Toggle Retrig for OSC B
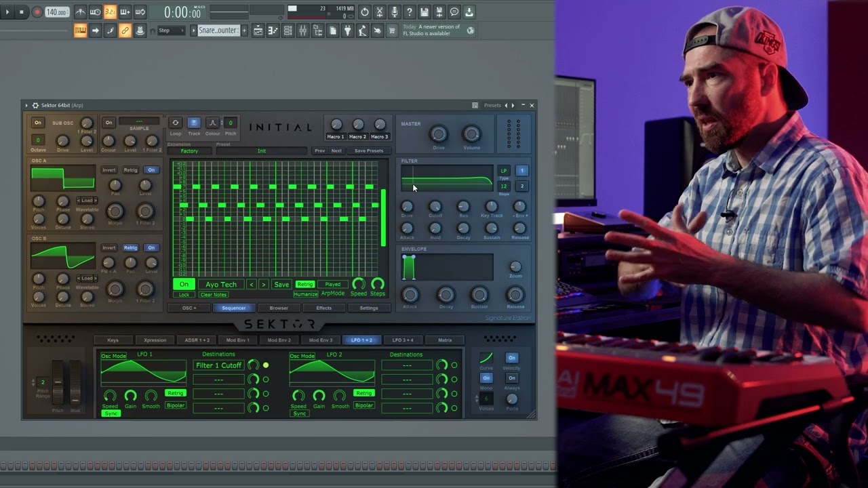 click(x=130, y=248)
